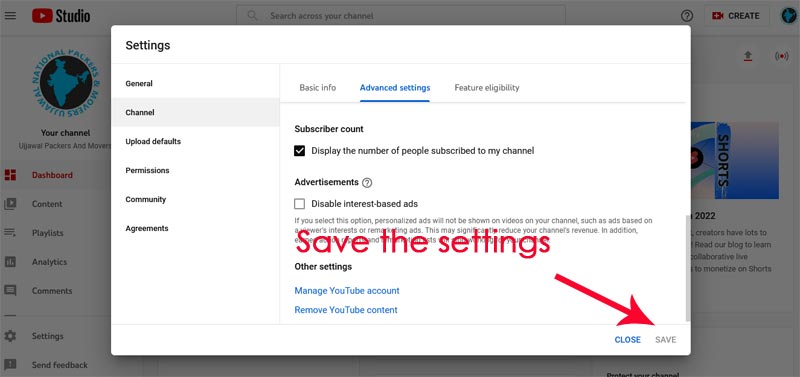This screenshot has height=377, width=800.
Task: Click the Shorts news thumbnail image
Action: 735,160
